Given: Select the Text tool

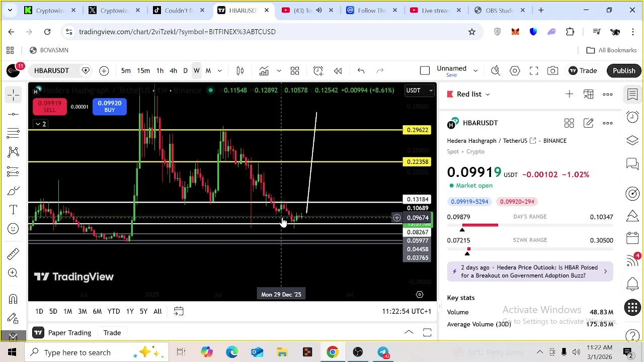Looking at the screenshot, I should pyautogui.click(x=14, y=210).
